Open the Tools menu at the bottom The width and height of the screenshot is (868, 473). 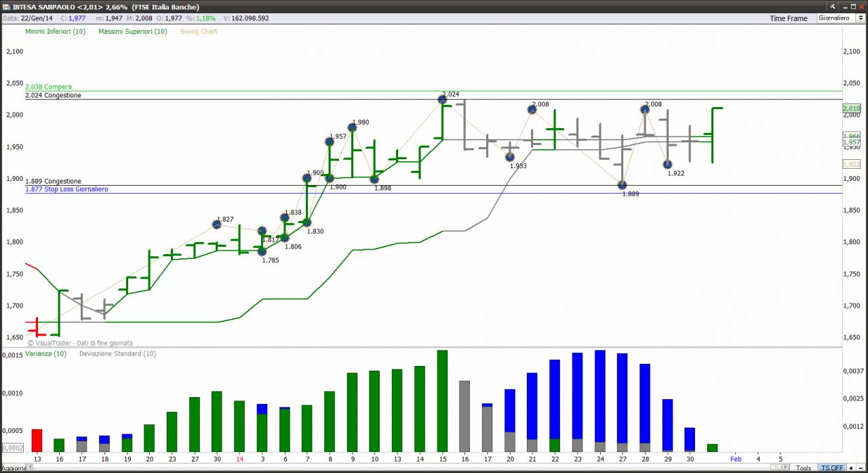(804, 468)
